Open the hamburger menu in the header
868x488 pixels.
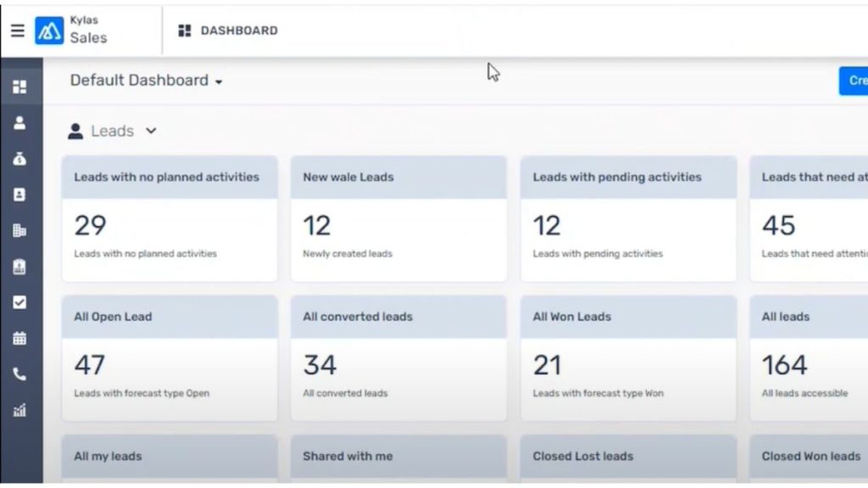(x=17, y=30)
